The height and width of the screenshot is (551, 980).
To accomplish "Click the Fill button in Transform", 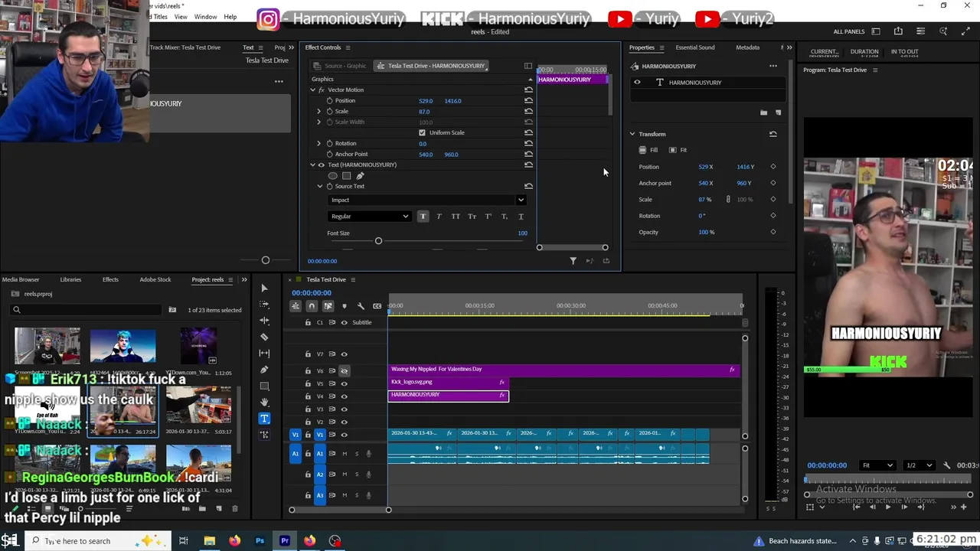I will (648, 150).
